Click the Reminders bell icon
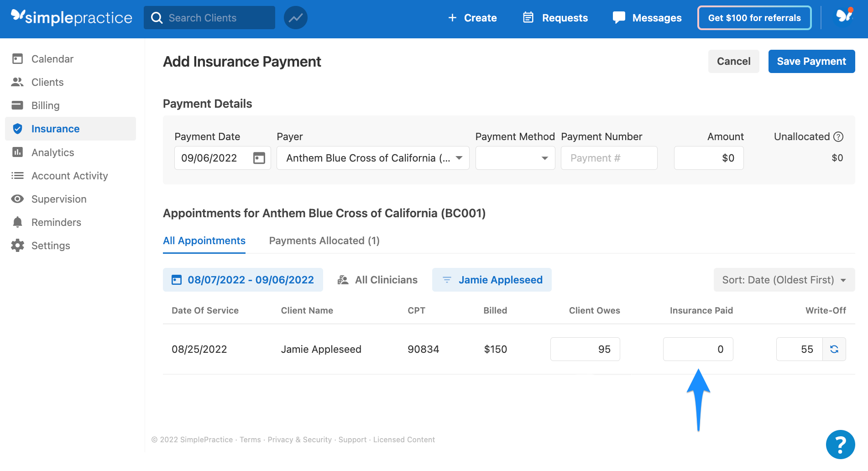The image size is (868, 471). click(17, 222)
